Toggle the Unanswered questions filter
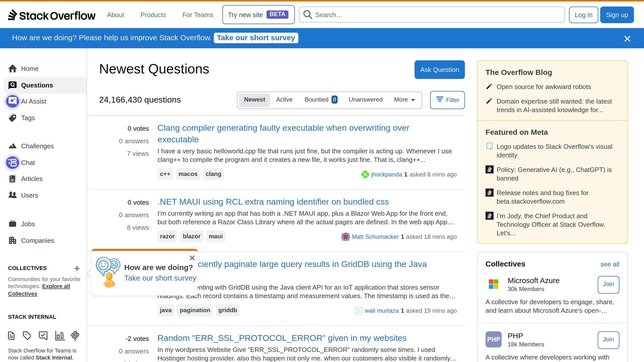The width and height of the screenshot is (644, 362). [x=365, y=100]
